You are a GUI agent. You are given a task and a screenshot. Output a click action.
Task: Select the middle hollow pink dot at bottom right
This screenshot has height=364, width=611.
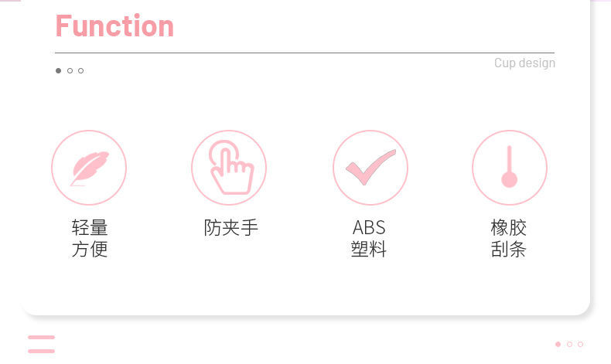(569, 344)
